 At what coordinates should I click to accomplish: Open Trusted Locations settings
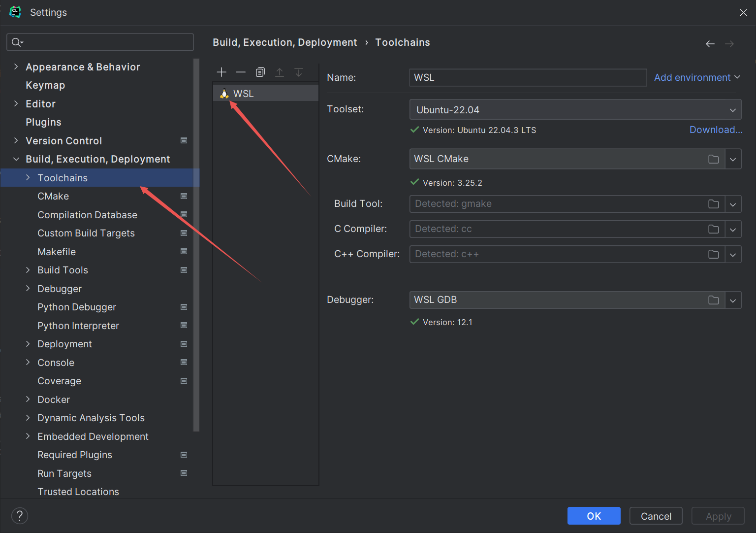[78, 492]
